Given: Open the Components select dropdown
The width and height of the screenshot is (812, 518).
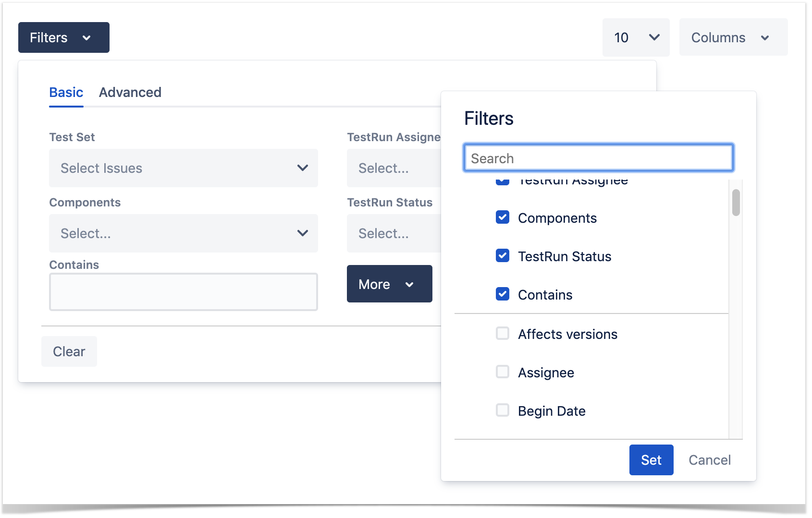Looking at the screenshot, I should (x=184, y=233).
